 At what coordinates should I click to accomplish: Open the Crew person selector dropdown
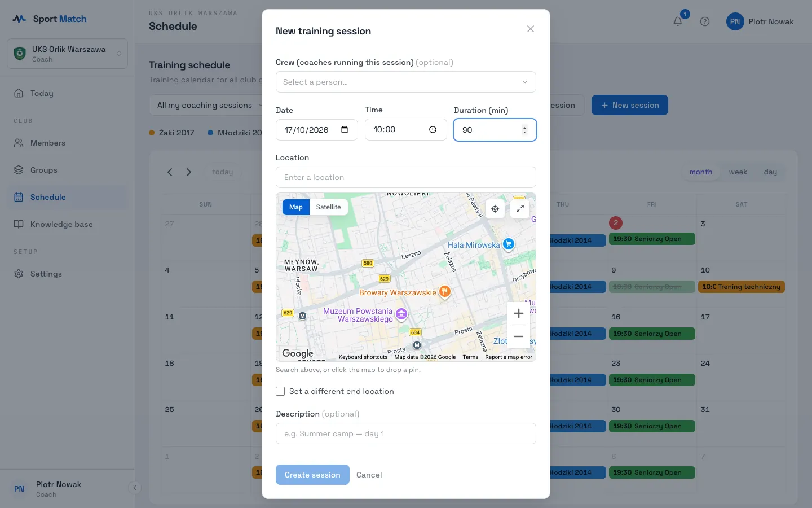(x=406, y=82)
